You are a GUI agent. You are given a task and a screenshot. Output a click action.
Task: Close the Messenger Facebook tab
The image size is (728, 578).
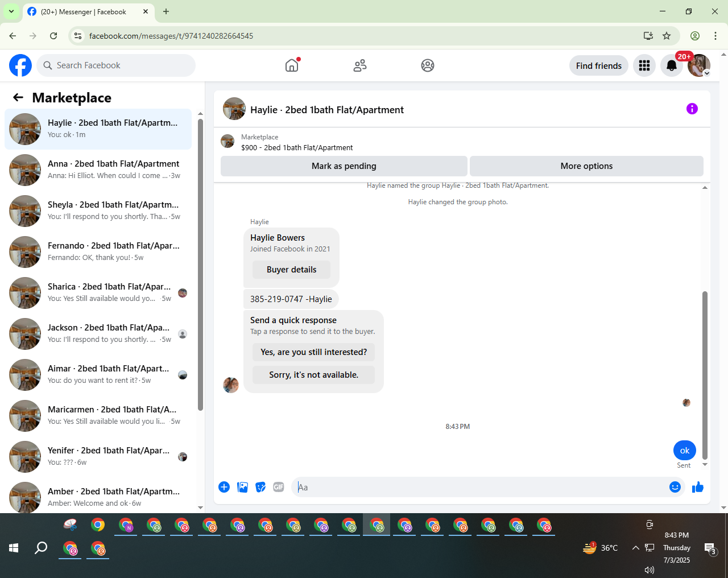pyautogui.click(x=146, y=11)
